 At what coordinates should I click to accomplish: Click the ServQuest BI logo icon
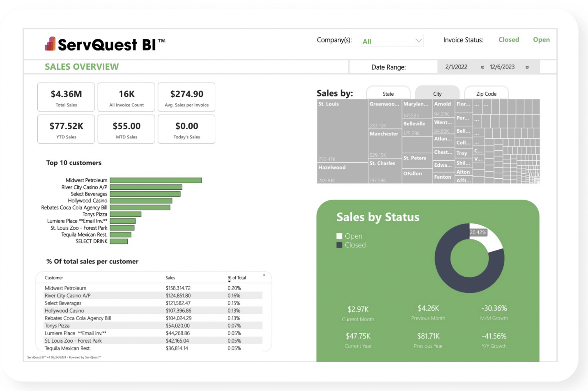[x=50, y=44]
